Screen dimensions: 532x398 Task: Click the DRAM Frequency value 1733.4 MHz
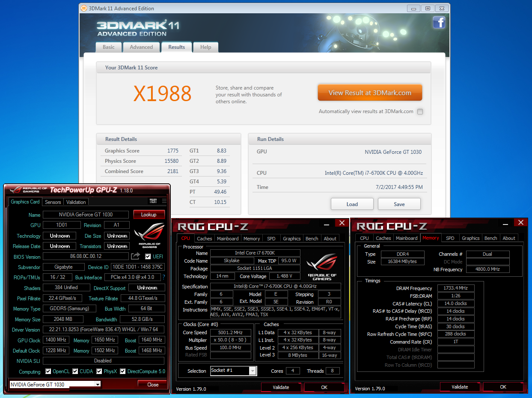pyautogui.click(x=455, y=288)
